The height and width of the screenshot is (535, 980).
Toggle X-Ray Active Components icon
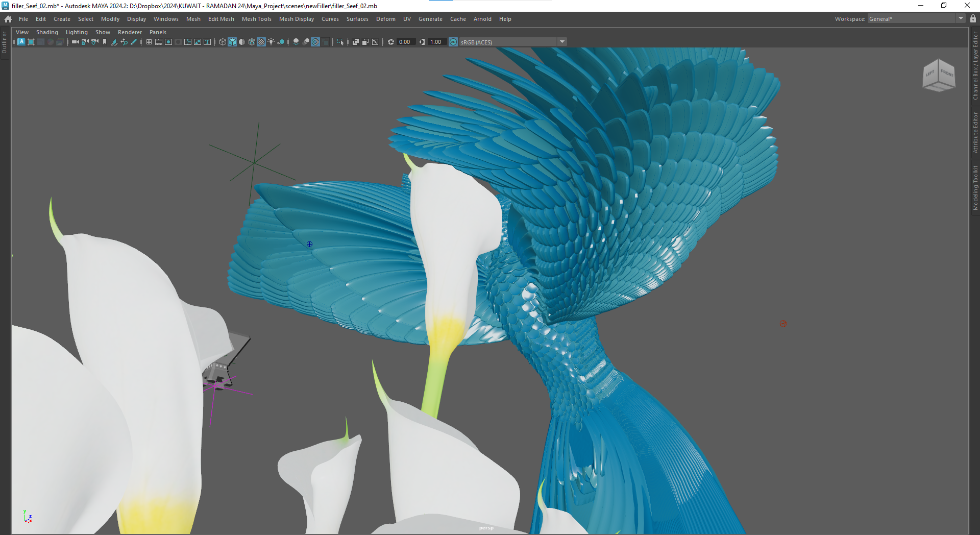point(365,42)
